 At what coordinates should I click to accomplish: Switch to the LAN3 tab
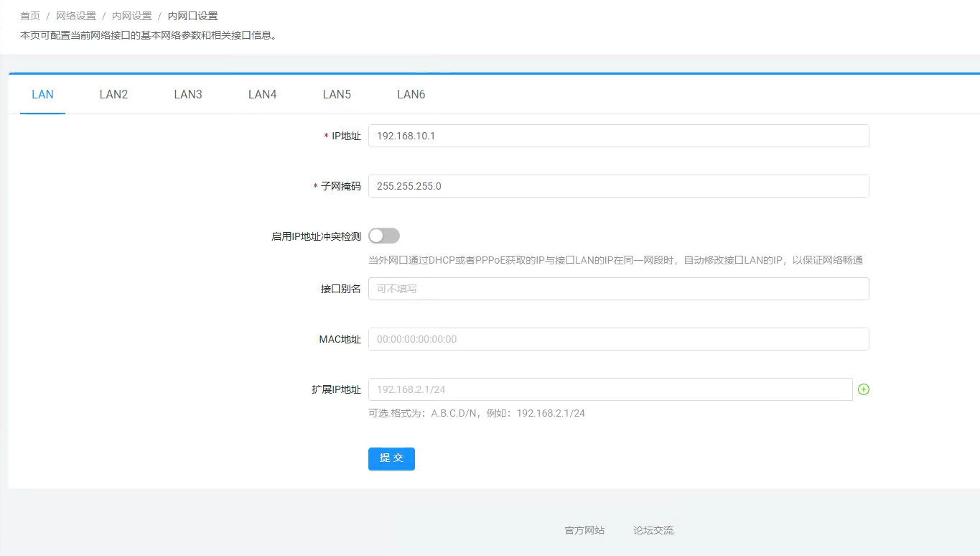click(x=187, y=94)
